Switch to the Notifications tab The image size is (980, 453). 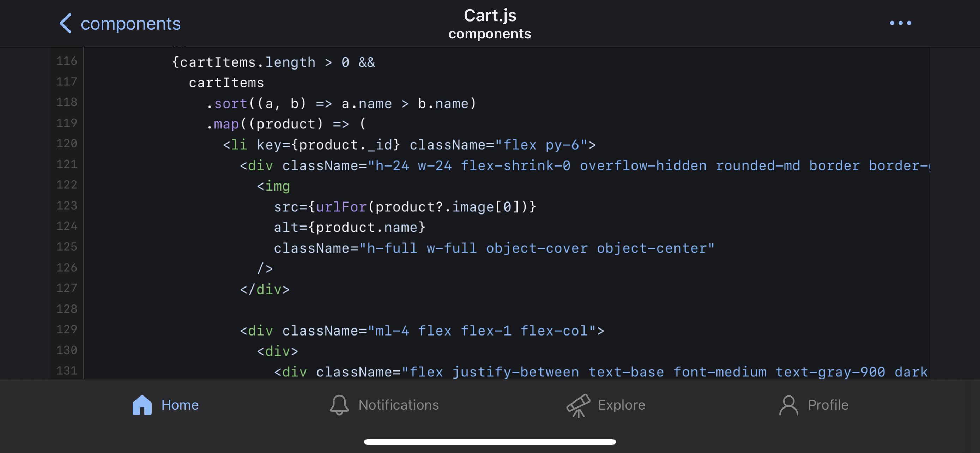[384, 405]
